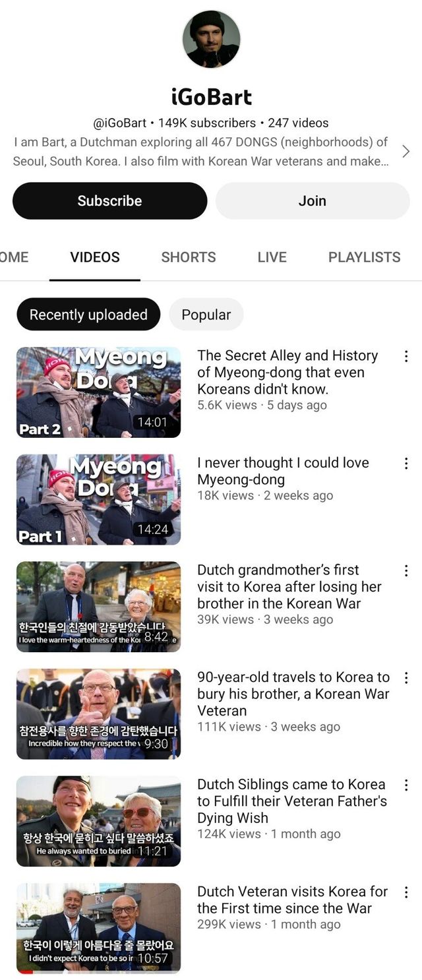This screenshot has width=422, height=980.
Task: Play the Myeong Dong Part 2 thumbnail
Action: coord(98,392)
